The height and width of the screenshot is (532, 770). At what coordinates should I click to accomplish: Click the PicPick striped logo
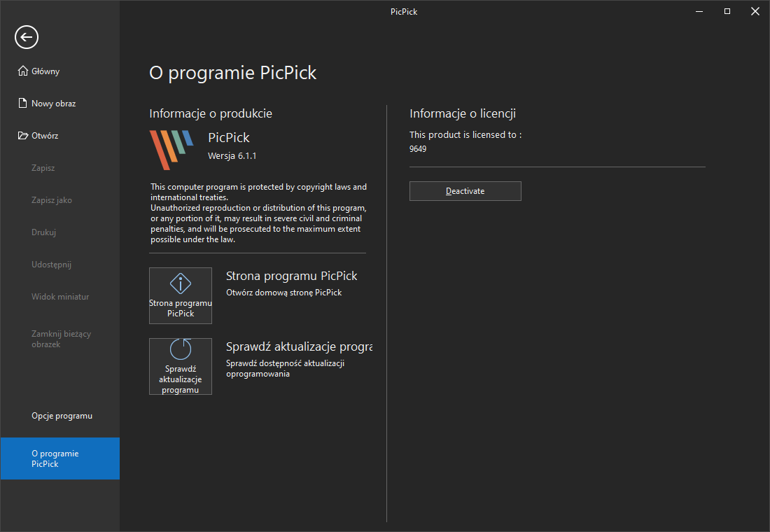point(171,150)
